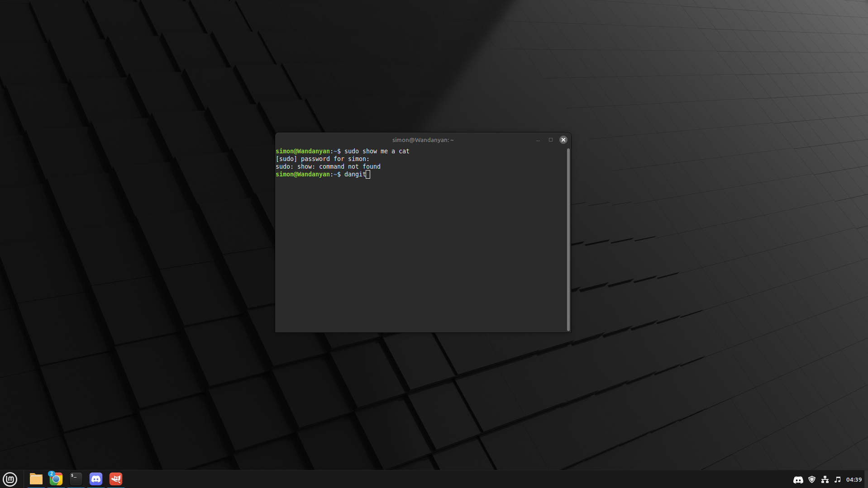The height and width of the screenshot is (488, 868).
Task: Open GIMP from the taskbar
Action: (115, 479)
